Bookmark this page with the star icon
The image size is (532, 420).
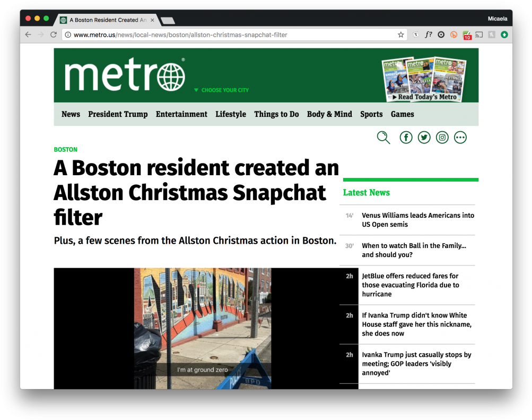point(400,35)
